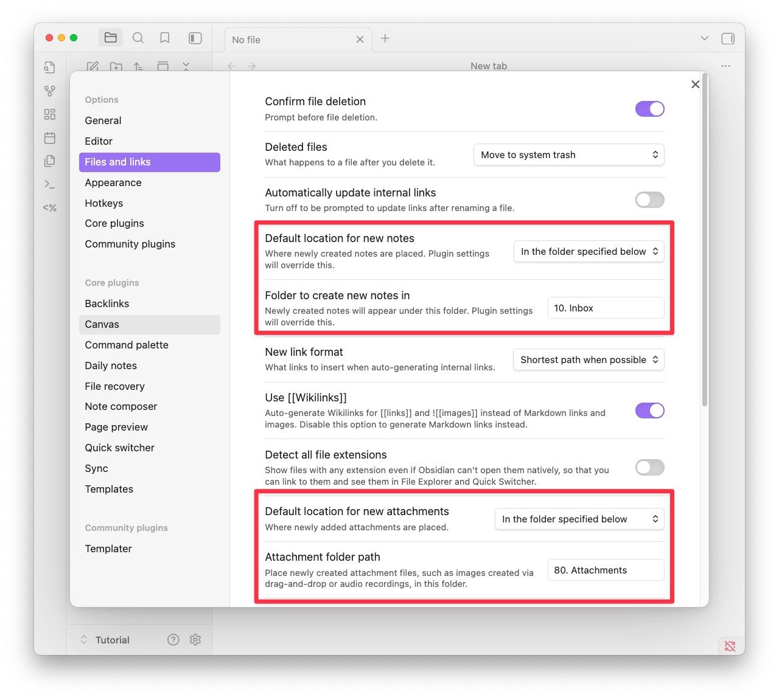Viewport: 779px width, 700px height.
Task: Collapse the left sidebar icon
Action: 195,38
